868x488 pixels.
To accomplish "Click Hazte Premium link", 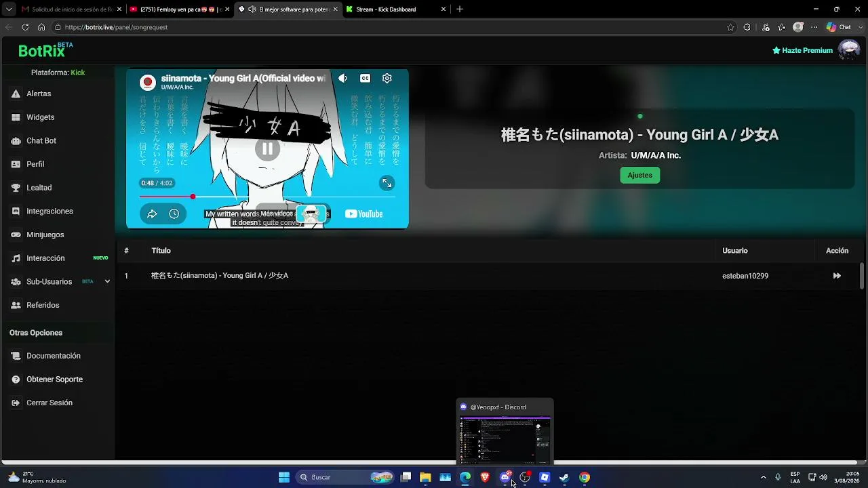I will coord(803,50).
